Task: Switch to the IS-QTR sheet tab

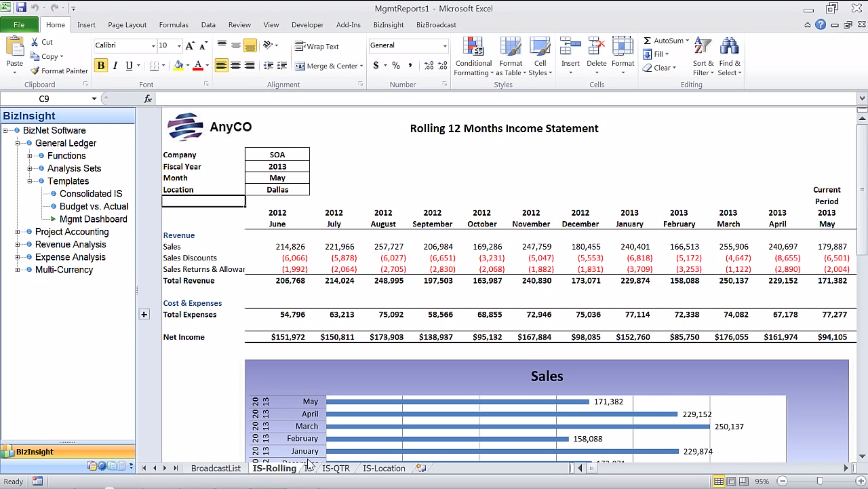Action: click(336, 468)
